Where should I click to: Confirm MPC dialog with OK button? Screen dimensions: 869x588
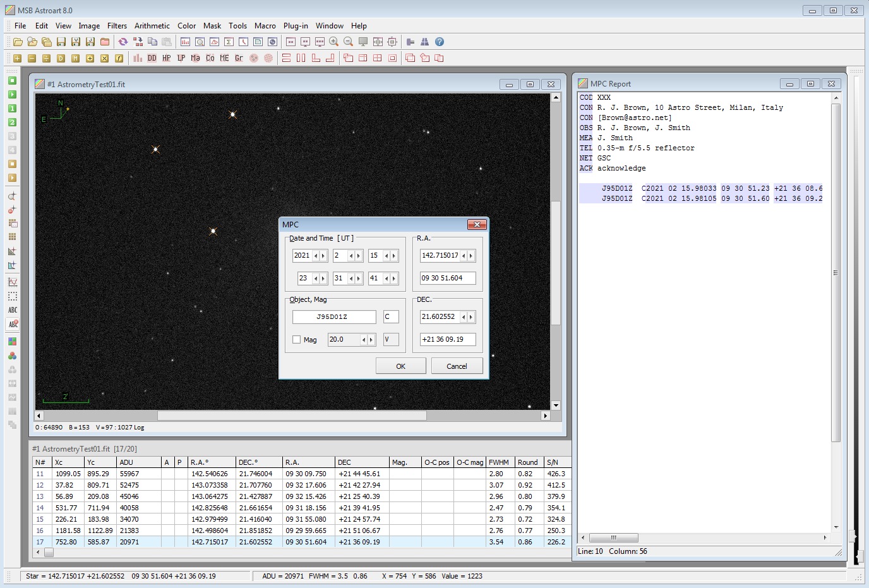(x=401, y=366)
